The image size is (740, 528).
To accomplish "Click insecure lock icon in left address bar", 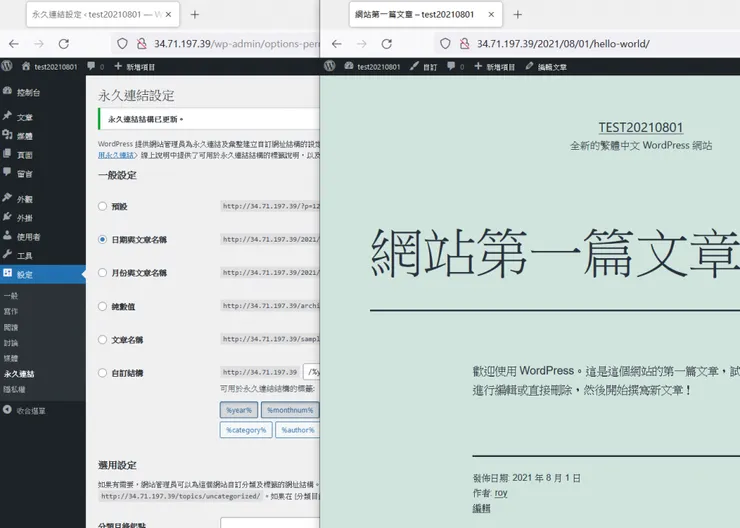I will pos(142,44).
